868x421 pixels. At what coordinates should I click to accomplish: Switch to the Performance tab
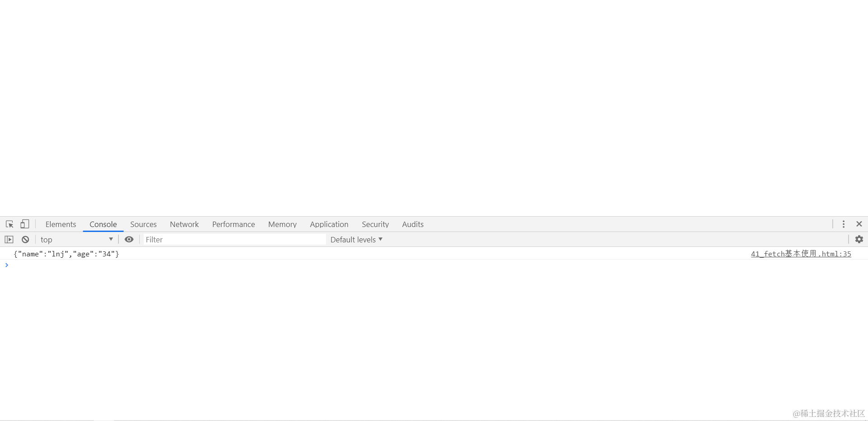(x=233, y=224)
